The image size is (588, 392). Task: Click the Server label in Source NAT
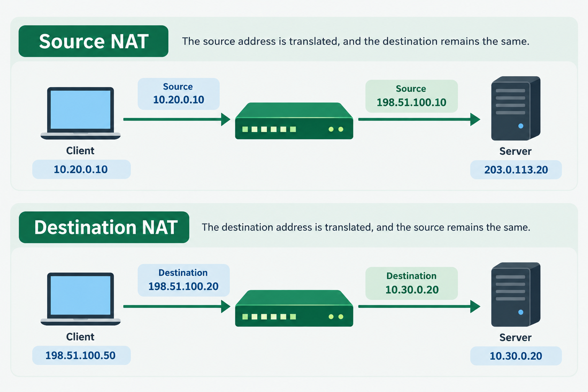point(515,151)
